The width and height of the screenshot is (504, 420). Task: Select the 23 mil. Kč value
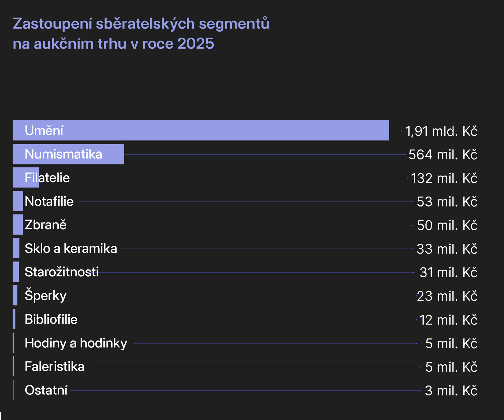(x=447, y=296)
